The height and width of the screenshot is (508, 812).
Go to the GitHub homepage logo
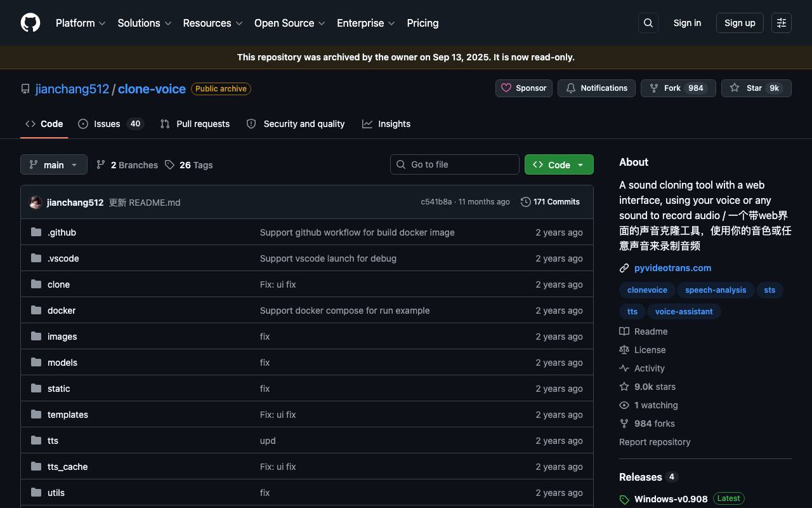pos(30,23)
